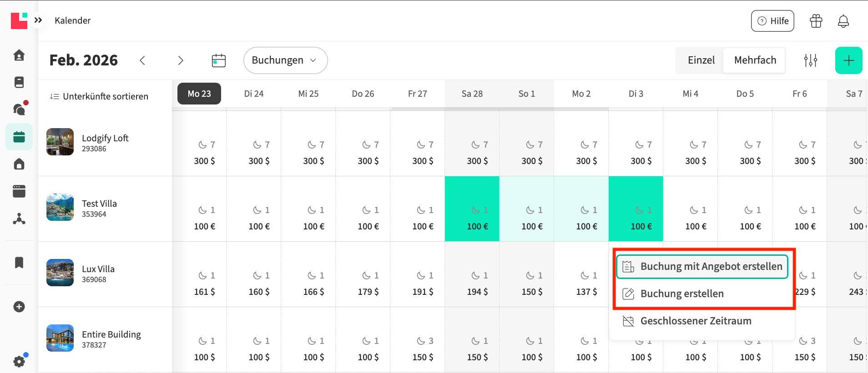Open the date picker calendar icon
This screenshot has height=373, width=868.
[219, 60]
